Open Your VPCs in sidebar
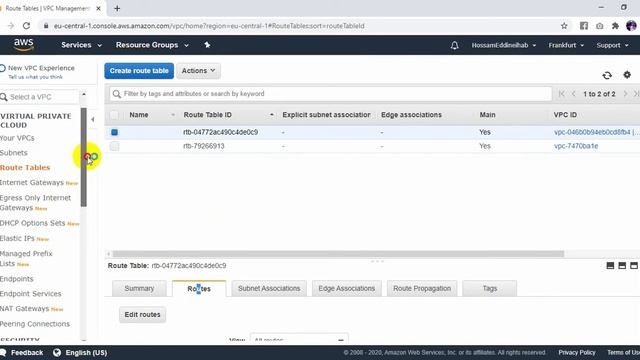This screenshot has height=360, width=640. click(17, 138)
